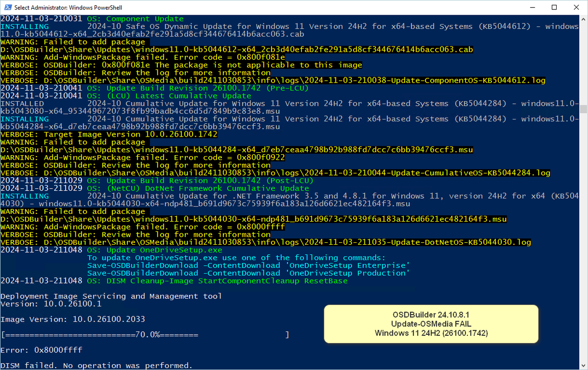Click 'OS: Update OneDriveSetup.exe' line

tap(154, 250)
